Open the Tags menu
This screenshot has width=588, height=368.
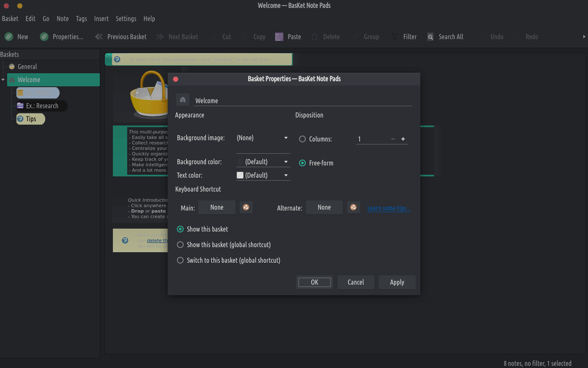point(81,19)
